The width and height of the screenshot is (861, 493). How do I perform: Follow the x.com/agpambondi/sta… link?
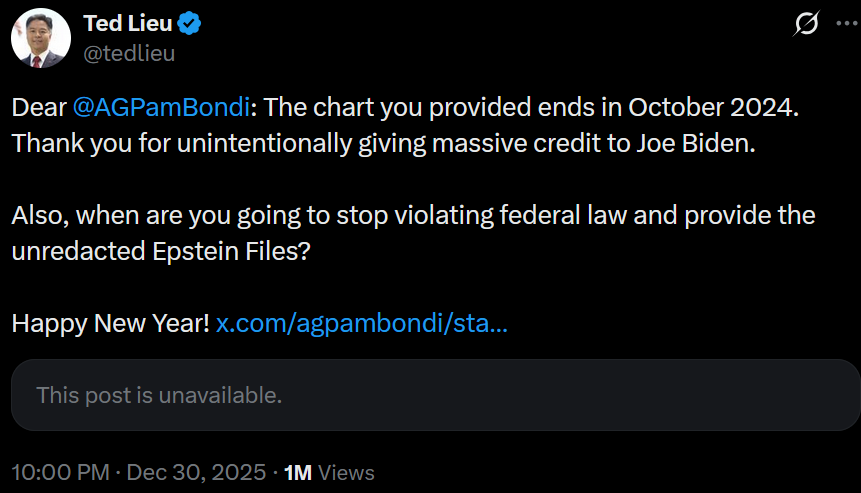click(x=362, y=324)
